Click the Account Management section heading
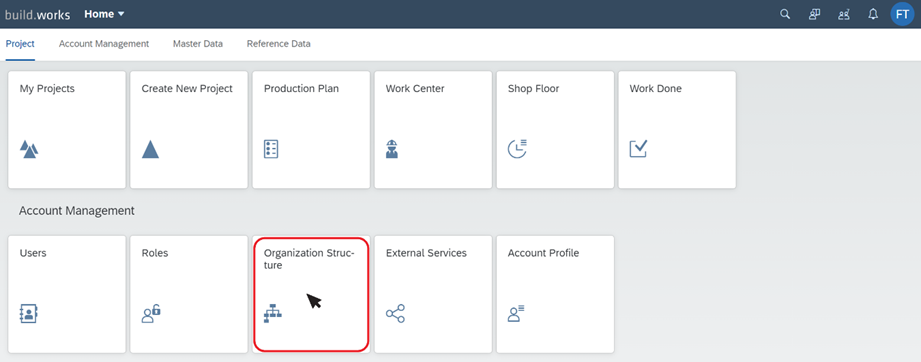The height and width of the screenshot is (362, 921). pos(77,210)
